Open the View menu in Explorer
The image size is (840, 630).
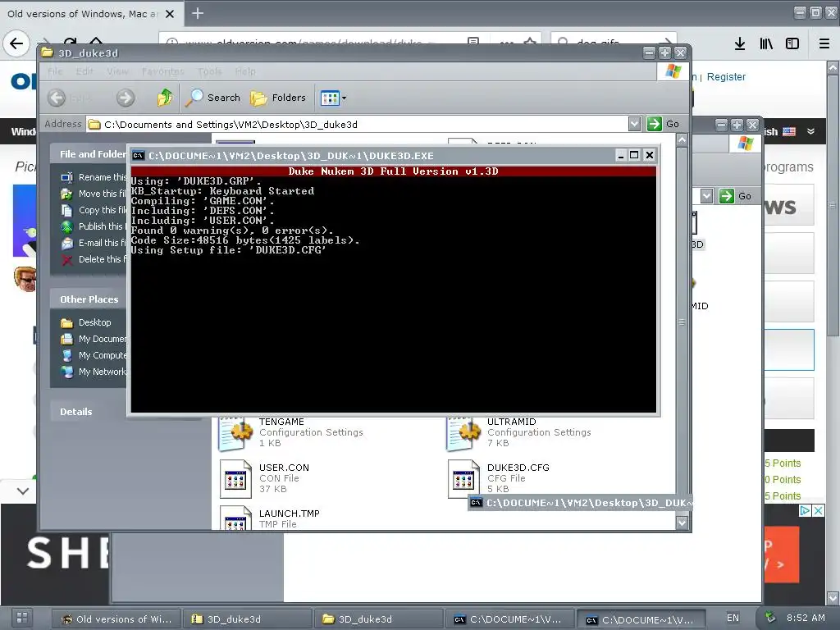pos(117,71)
